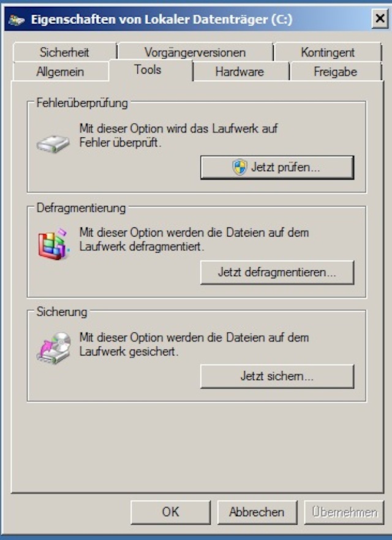392x540 pixels.
Task: Close the properties dialog window
Action: coord(380,18)
